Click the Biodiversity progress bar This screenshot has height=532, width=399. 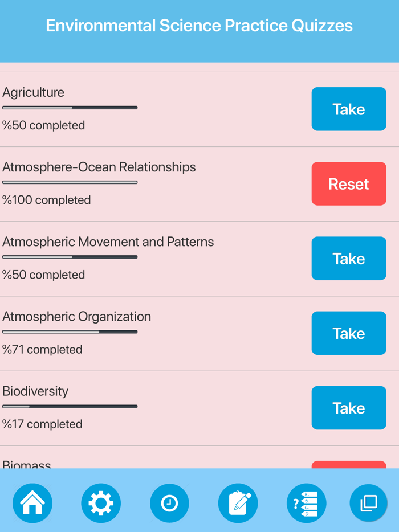[x=70, y=406]
